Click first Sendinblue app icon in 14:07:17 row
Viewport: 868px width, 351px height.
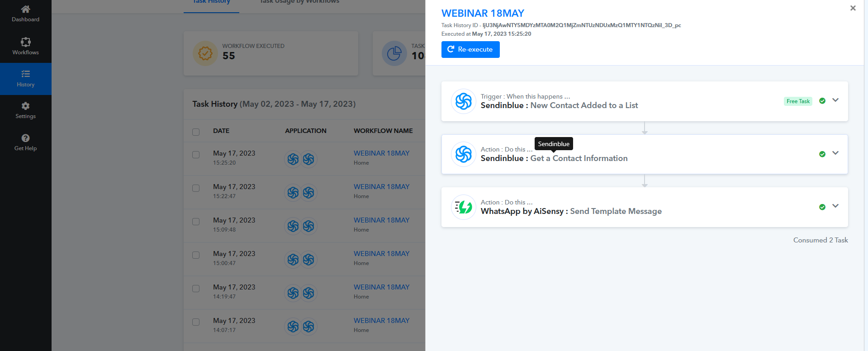293,327
